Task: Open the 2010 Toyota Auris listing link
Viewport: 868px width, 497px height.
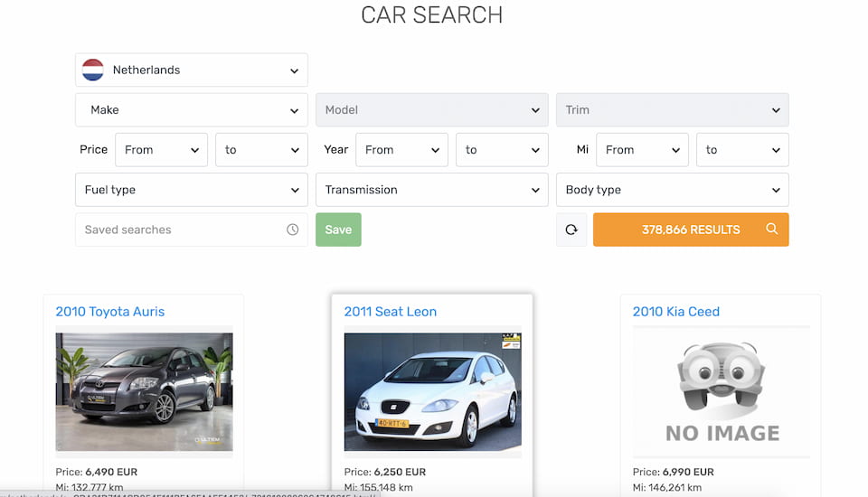Action: pyautogui.click(x=110, y=312)
